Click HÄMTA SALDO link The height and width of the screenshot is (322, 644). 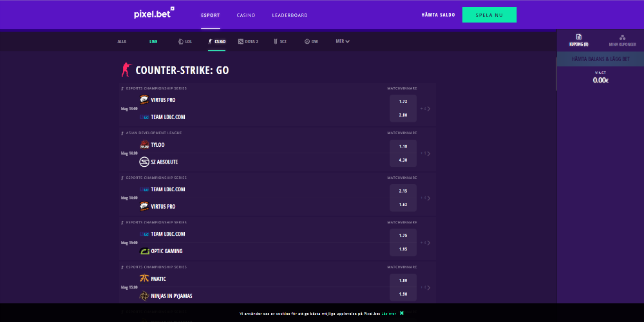438,15
